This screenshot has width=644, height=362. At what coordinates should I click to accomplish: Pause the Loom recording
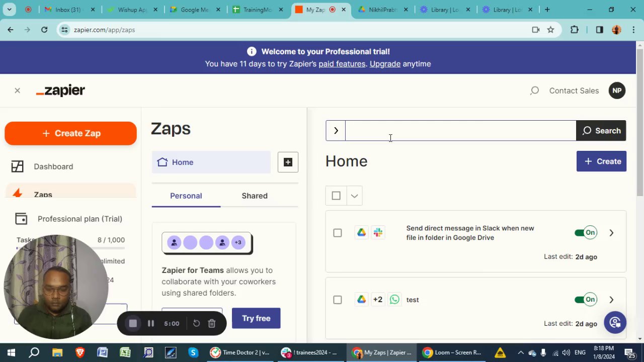point(150,323)
